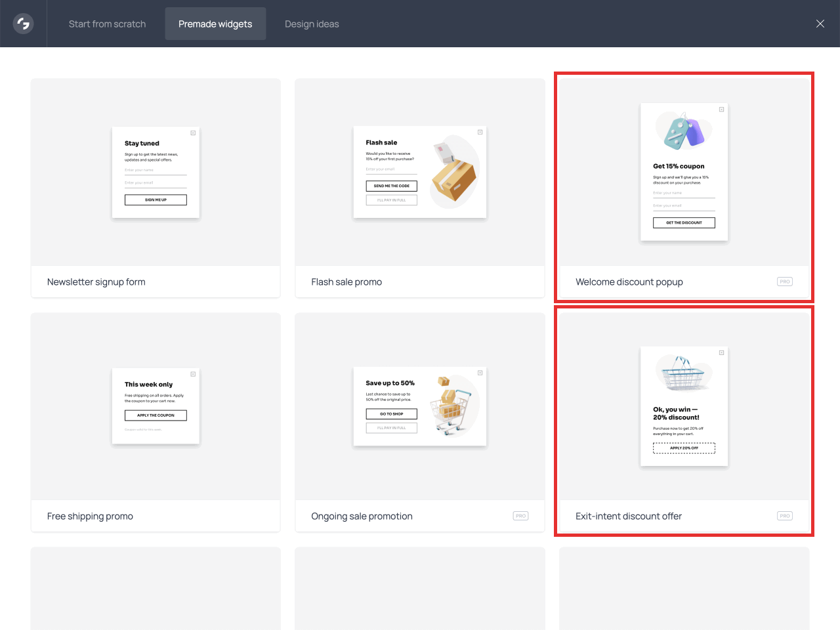Viewport: 840px width, 630px height.
Task: Click the shopping cart image in Ongoing sale preview
Action: pyautogui.click(x=452, y=407)
